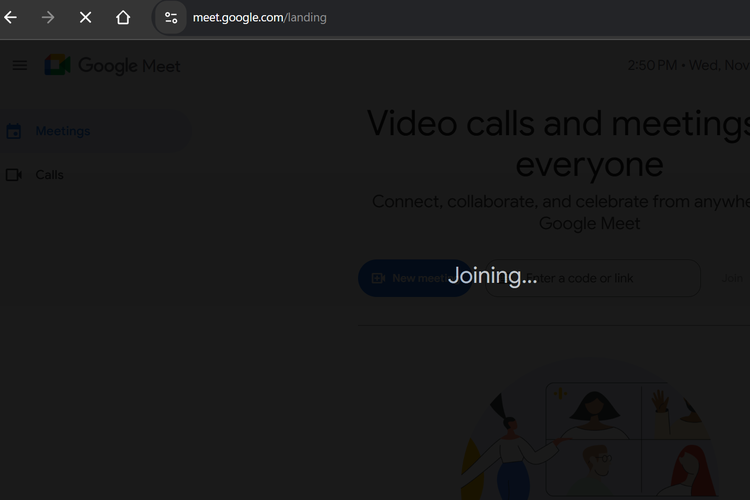View site information icon in address bar
The image size is (750, 500).
coord(171,18)
